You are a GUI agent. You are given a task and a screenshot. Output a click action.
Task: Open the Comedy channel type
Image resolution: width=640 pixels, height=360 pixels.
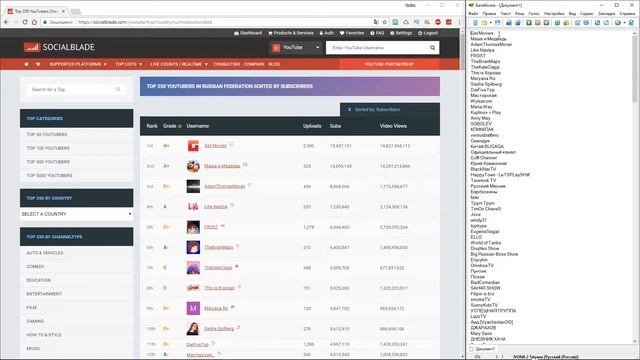36,267
